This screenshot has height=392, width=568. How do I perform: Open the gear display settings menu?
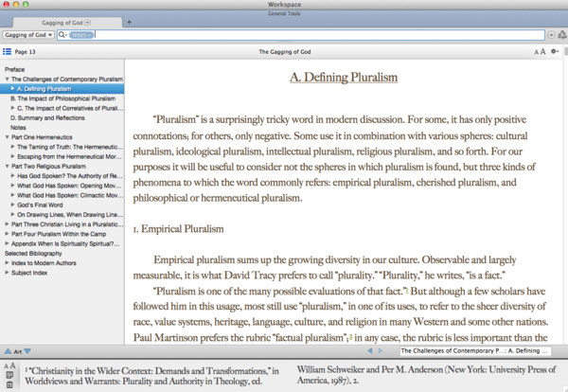[x=555, y=51]
